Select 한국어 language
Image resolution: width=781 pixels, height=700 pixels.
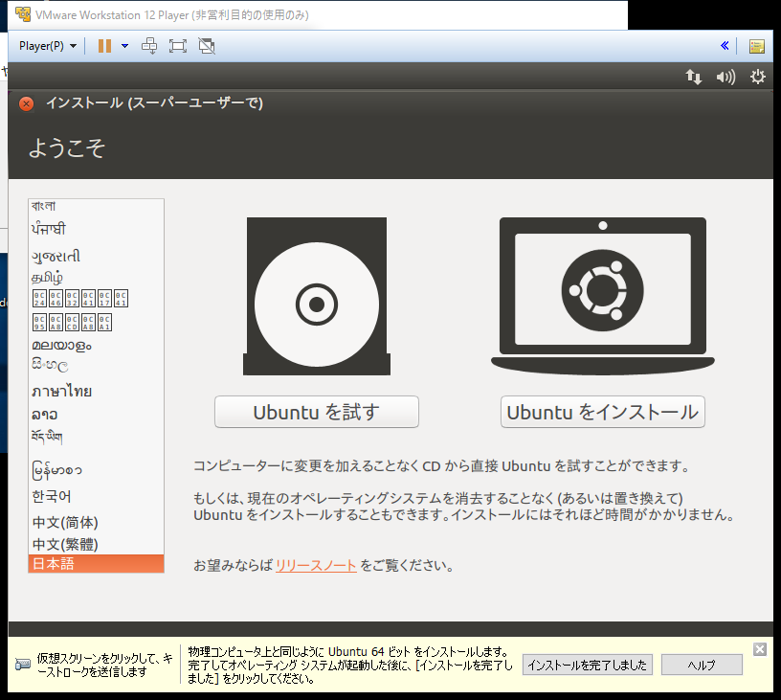(x=96, y=496)
